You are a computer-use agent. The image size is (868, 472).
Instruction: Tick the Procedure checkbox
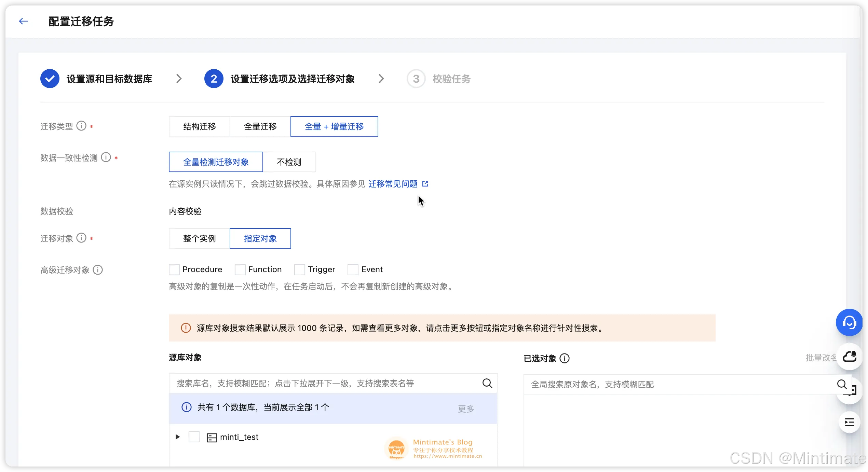point(174,270)
